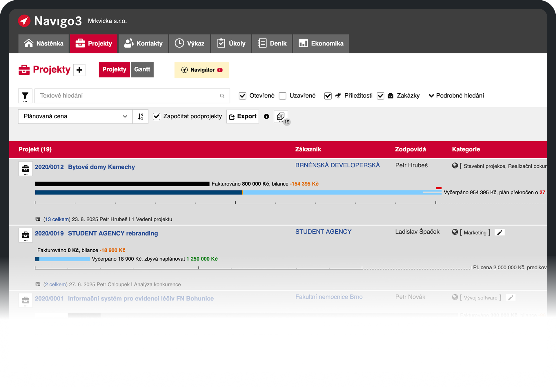
Task: Toggle the sort order icon
Action: pyautogui.click(x=141, y=117)
